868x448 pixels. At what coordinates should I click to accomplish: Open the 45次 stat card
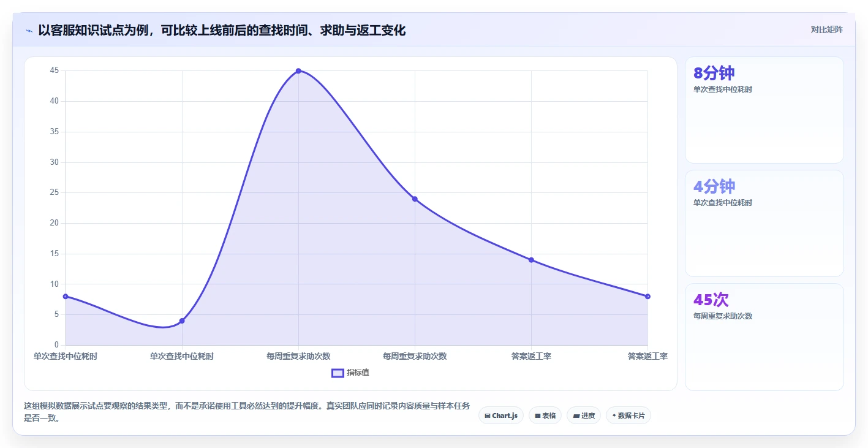[764, 336]
